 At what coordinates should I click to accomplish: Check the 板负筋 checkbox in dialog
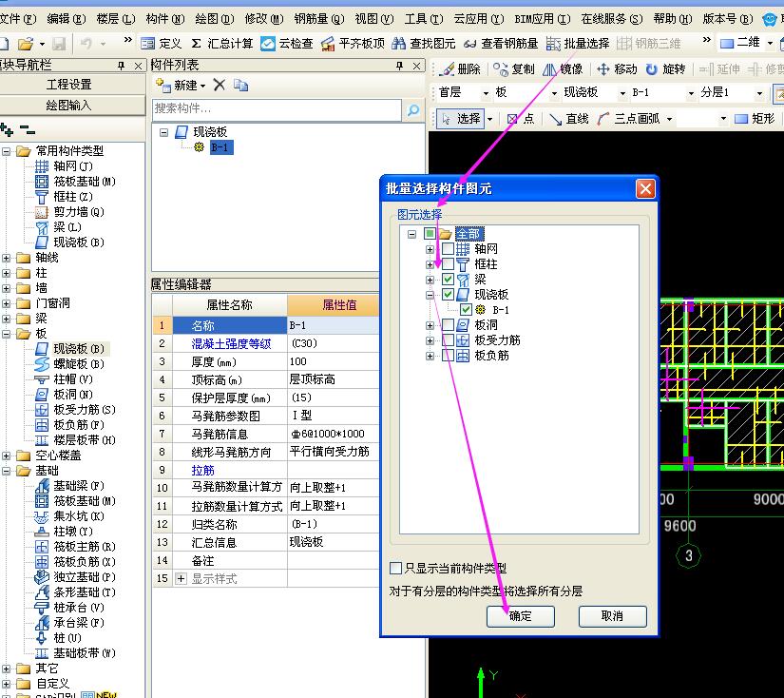448,356
